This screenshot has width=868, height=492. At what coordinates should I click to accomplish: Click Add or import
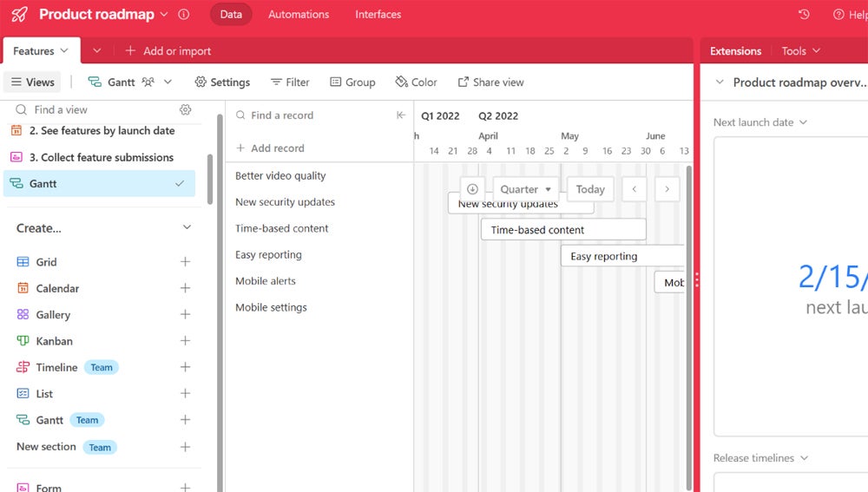(168, 51)
